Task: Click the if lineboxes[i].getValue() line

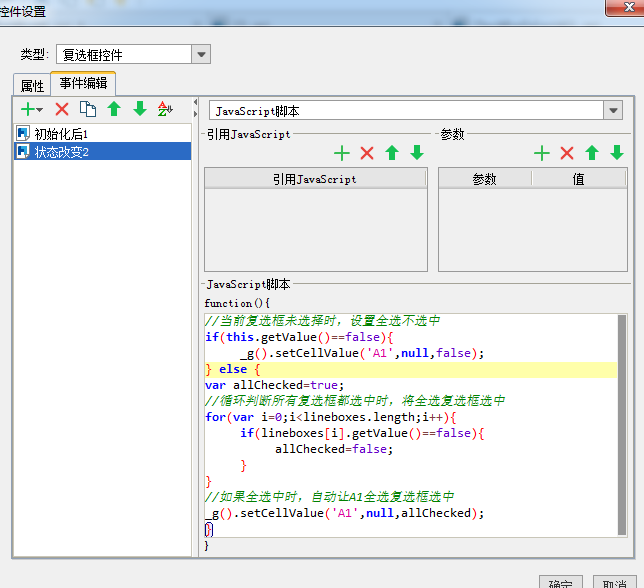Action: coord(362,433)
